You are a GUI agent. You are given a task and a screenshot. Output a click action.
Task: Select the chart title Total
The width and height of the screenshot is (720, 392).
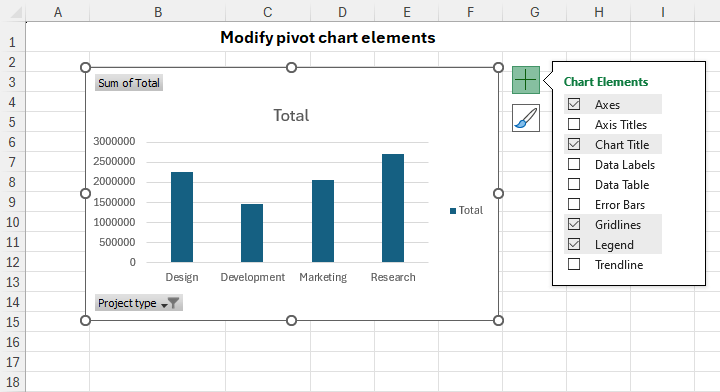click(291, 115)
